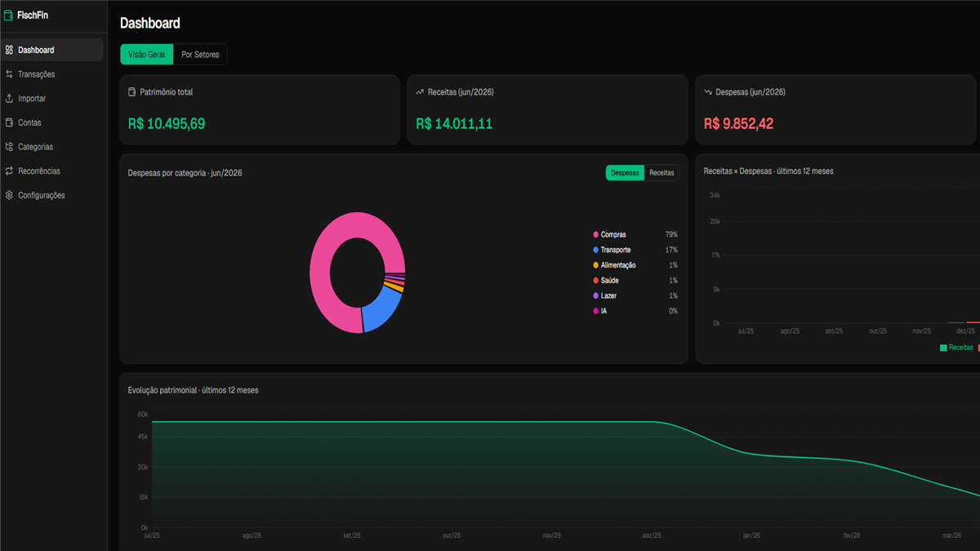The image size is (980, 551).
Task: Click the Transporte blue legend dot
Action: coord(596,250)
